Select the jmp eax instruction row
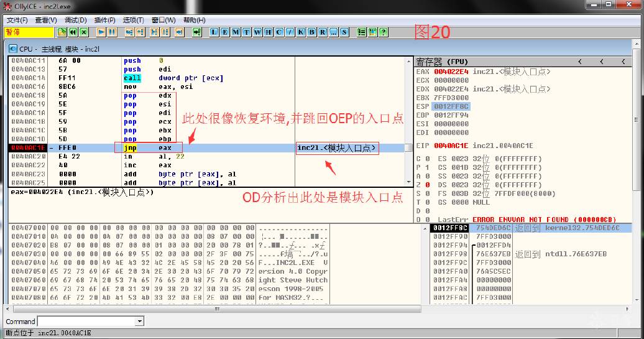Viewport: 644px width, 339px height. 206,148
